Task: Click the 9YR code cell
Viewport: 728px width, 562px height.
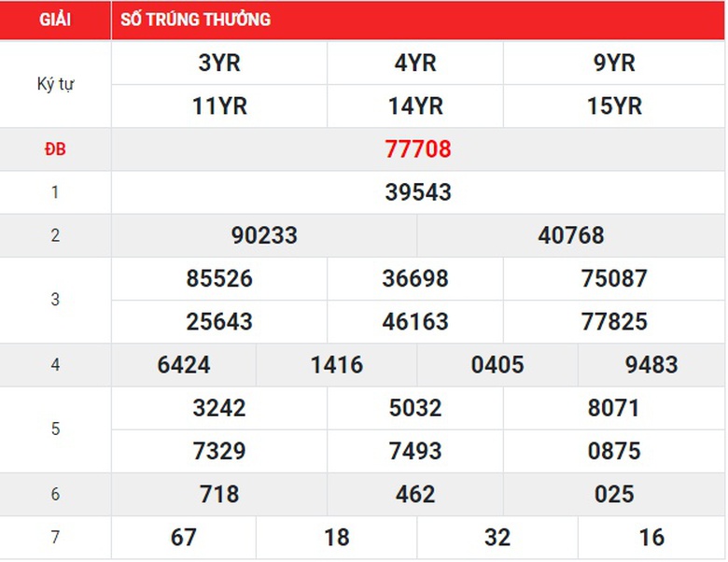Action: (x=614, y=63)
